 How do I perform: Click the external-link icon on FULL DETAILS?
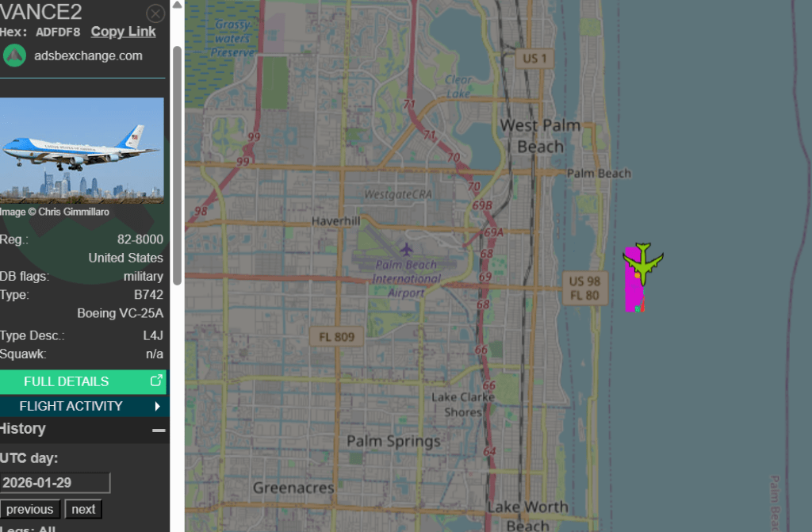pos(155,381)
